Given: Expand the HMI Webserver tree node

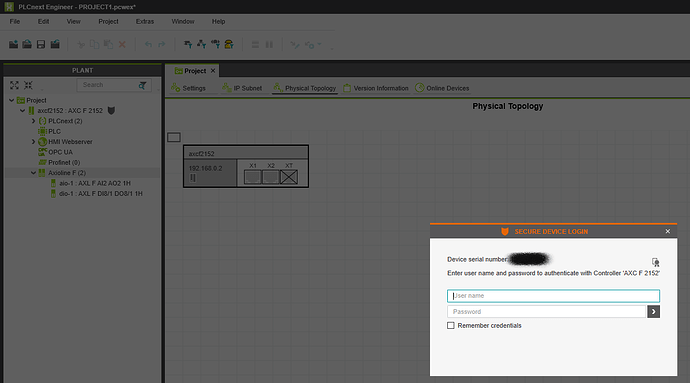Looking at the screenshot, I should click(33, 142).
